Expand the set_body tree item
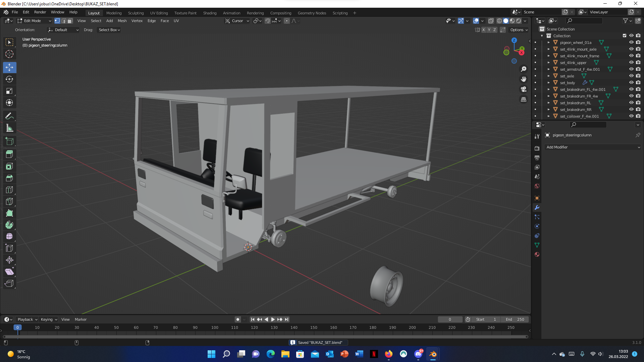 pos(549,83)
